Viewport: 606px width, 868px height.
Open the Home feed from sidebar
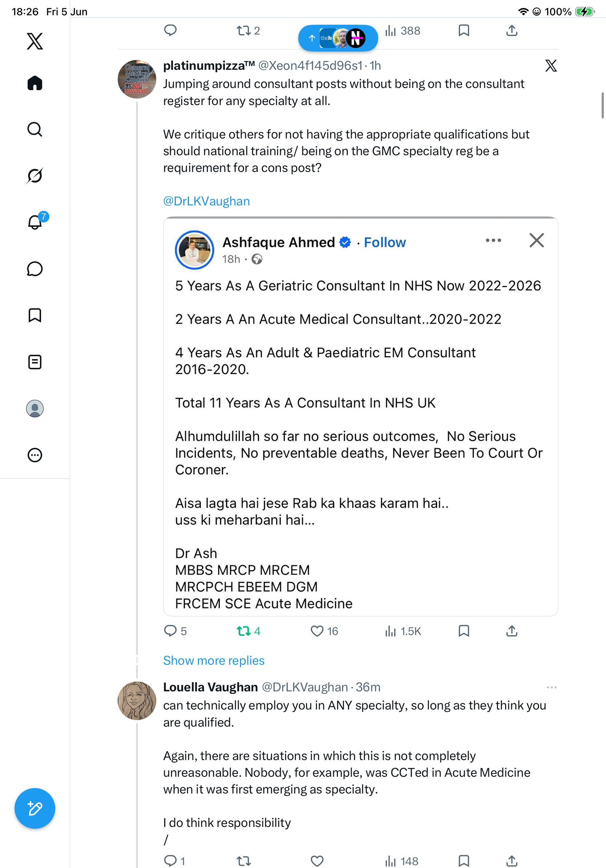coord(35,83)
